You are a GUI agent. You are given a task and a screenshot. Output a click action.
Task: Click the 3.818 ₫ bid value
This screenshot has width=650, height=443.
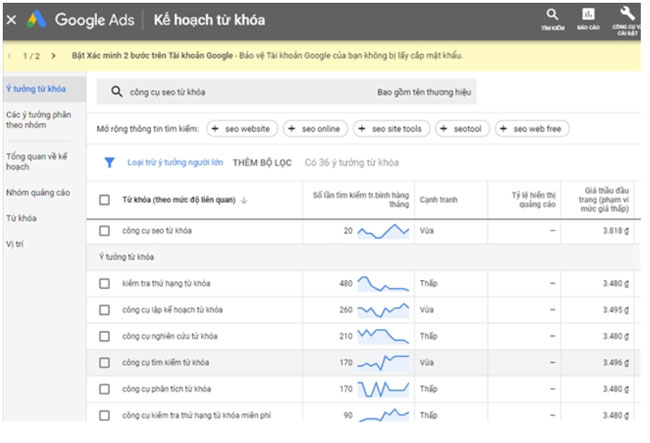[616, 231]
